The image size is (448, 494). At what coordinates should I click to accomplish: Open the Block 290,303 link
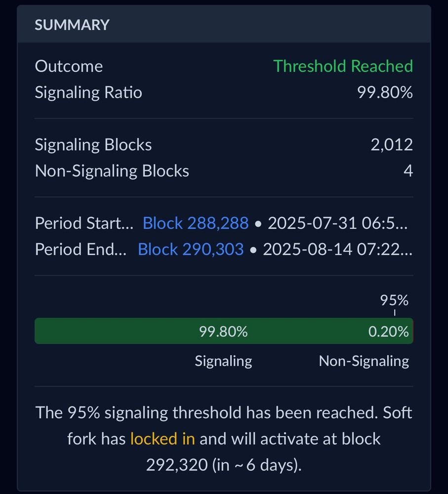pyautogui.click(x=191, y=249)
